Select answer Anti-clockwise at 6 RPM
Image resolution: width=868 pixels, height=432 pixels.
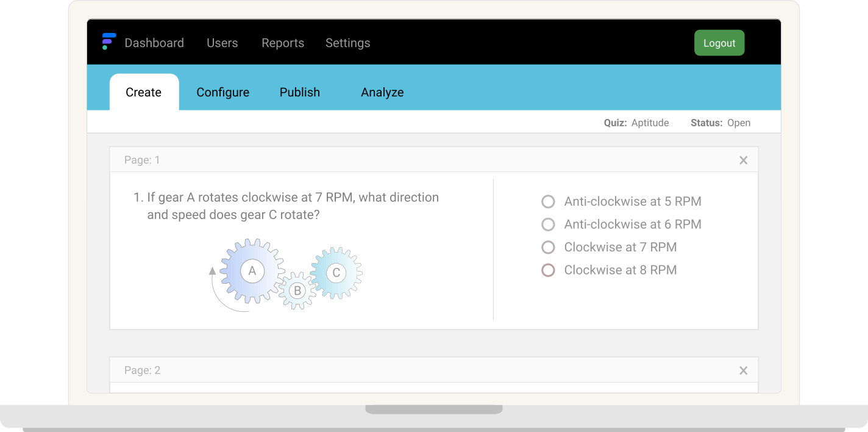pyautogui.click(x=548, y=224)
